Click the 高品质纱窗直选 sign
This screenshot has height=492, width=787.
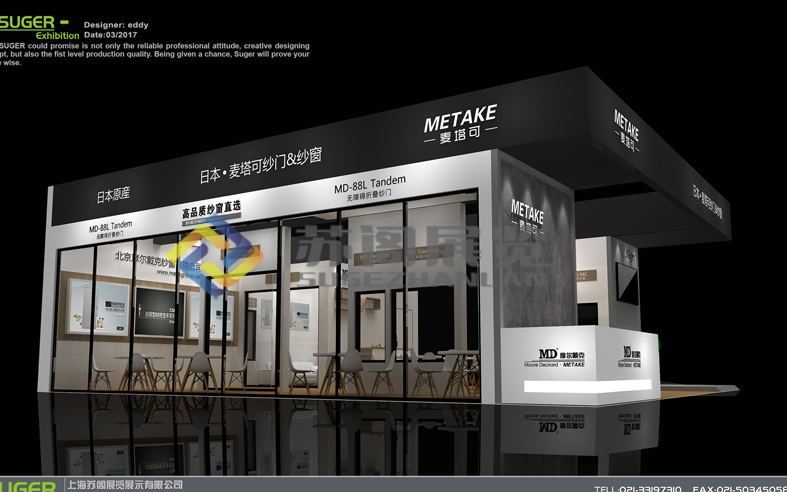pos(211,211)
